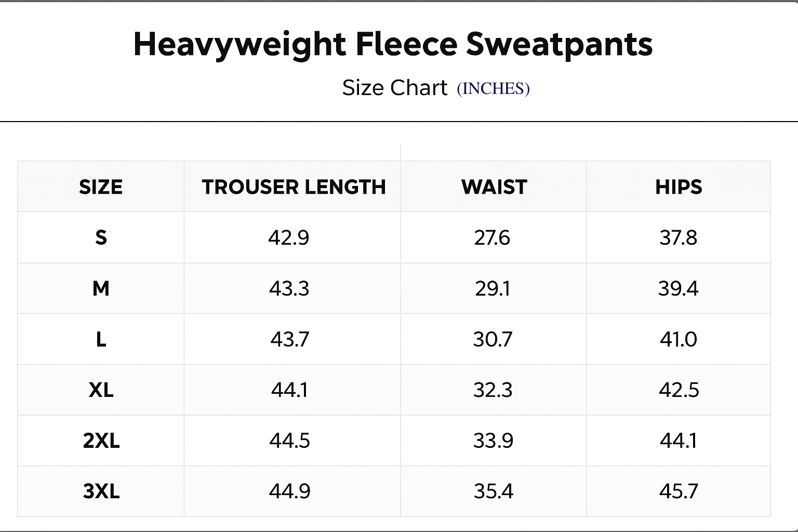Viewport: 798px width, 532px height.
Task: Select the Size Chart subtitle text
Action: [x=394, y=88]
